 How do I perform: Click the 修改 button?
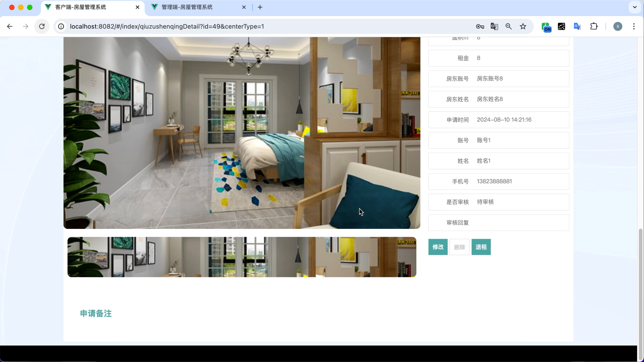(438, 247)
